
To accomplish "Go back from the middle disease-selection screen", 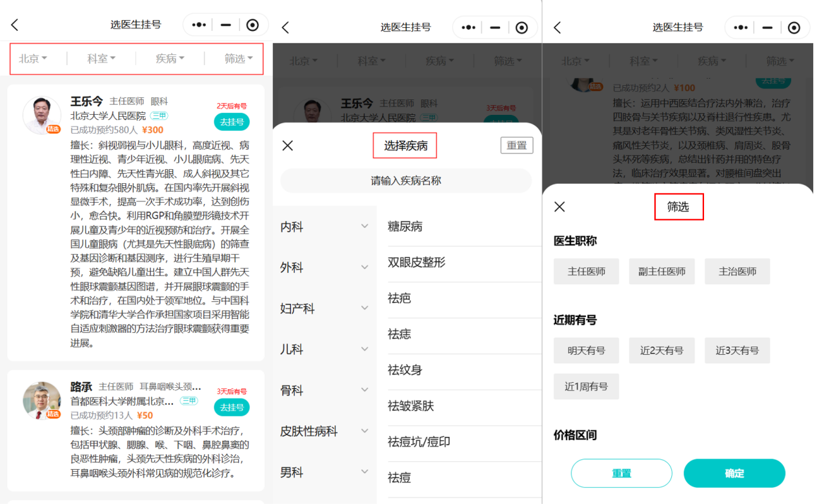I will click(285, 27).
